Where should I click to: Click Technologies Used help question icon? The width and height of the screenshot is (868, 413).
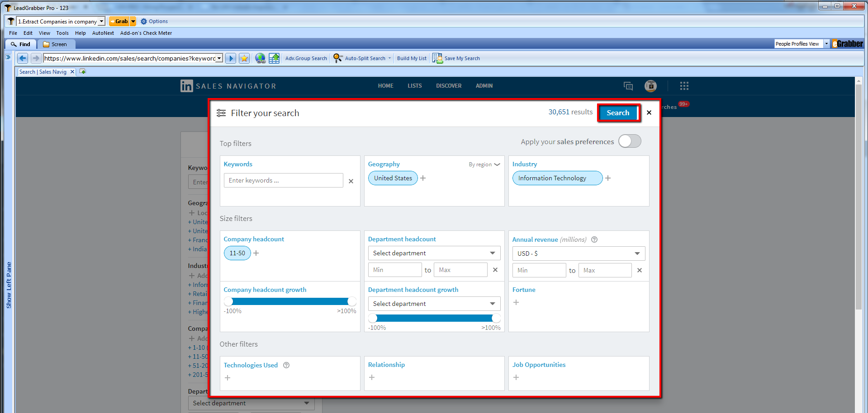(286, 365)
